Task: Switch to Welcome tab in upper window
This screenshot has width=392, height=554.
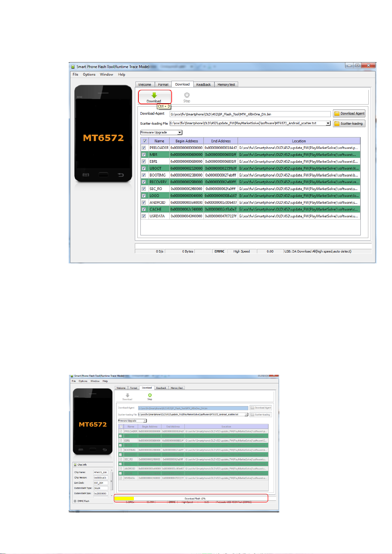Action: [x=145, y=84]
